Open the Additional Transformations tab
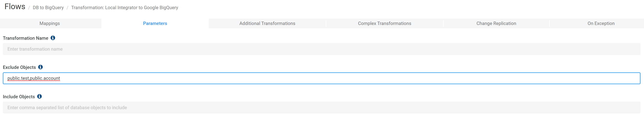 [x=267, y=23]
